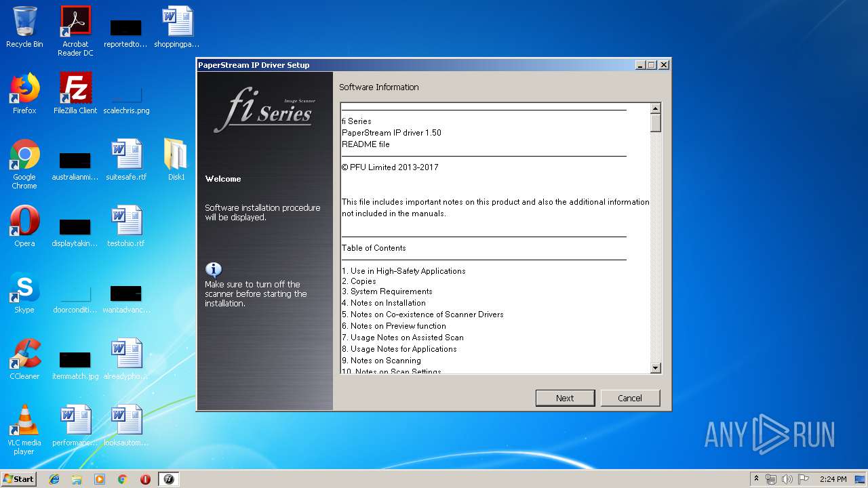Click 'Table of Contents' heading
The height and width of the screenshot is (488, 868).
[x=374, y=248]
